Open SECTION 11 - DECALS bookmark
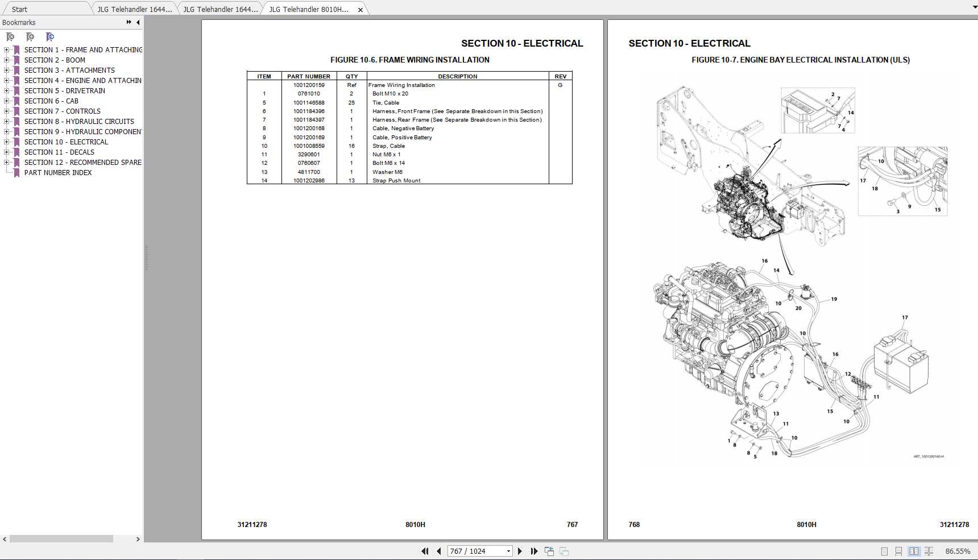This screenshot has width=978, height=560. 59,152
